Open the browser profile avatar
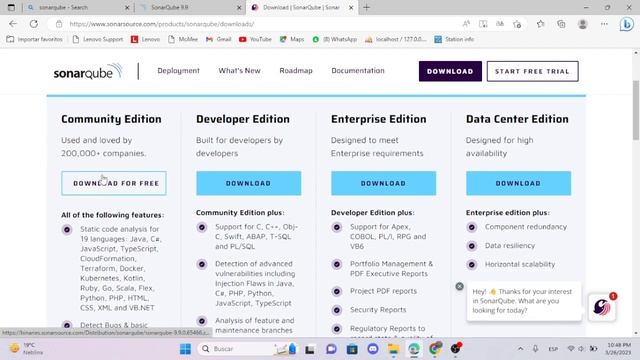This screenshot has width=640, height=360. pyautogui.click(x=582, y=24)
